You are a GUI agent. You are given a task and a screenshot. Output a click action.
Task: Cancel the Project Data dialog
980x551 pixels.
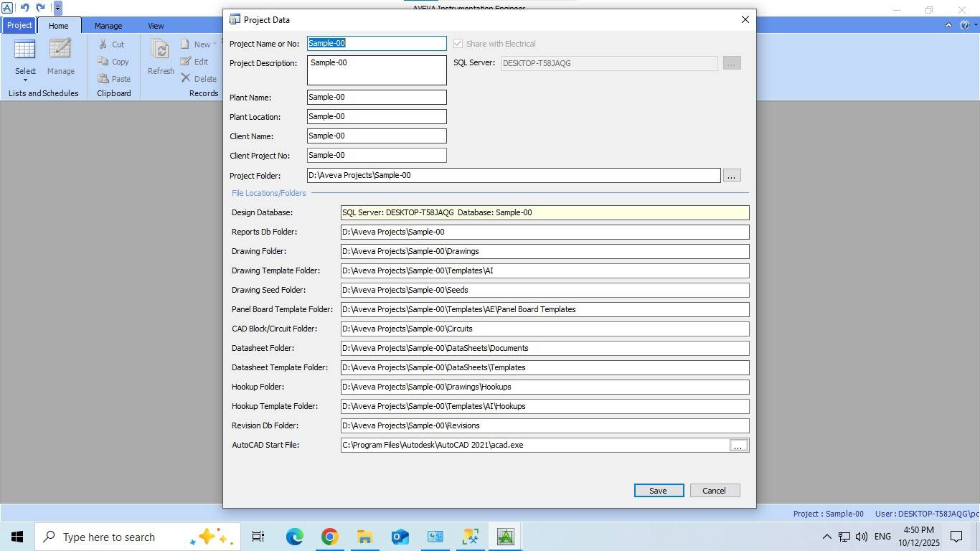click(x=714, y=491)
